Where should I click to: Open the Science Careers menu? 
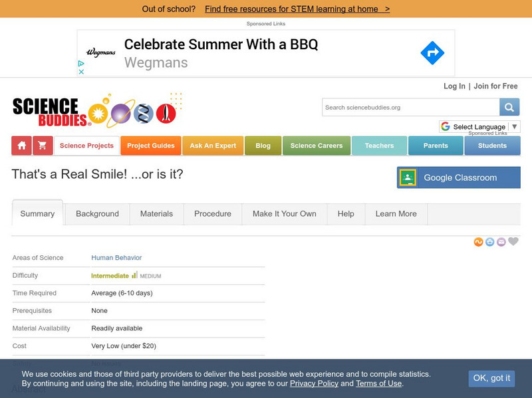click(317, 146)
